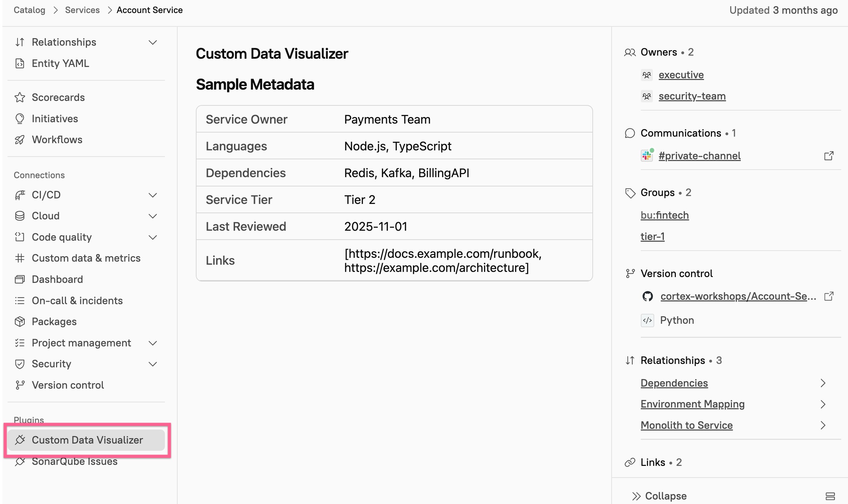Open GitHub repo external link icon
Image resolution: width=848 pixels, height=504 pixels.
pos(829,296)
